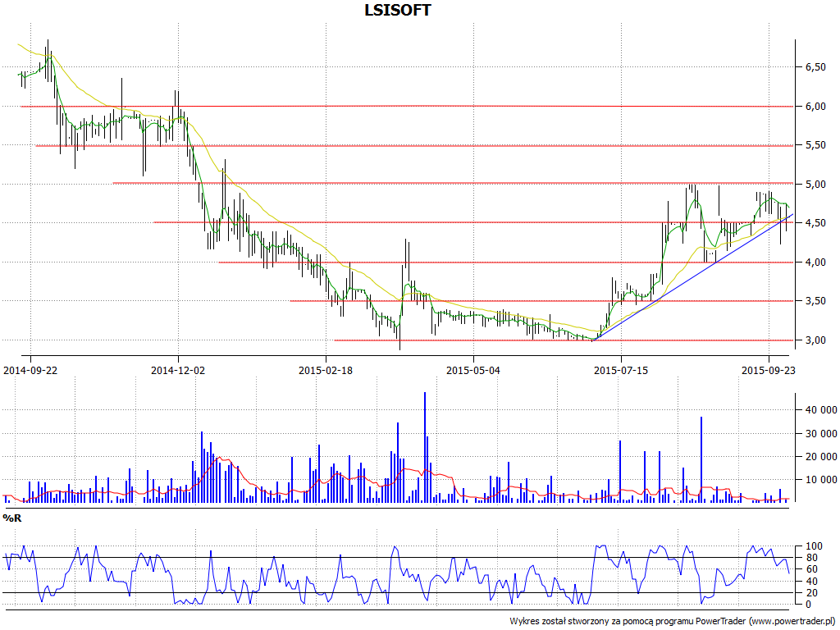Viewport: 840px width, 630px height.
Task: Click the 0 level on %R axis
Action: coord(808,605)
